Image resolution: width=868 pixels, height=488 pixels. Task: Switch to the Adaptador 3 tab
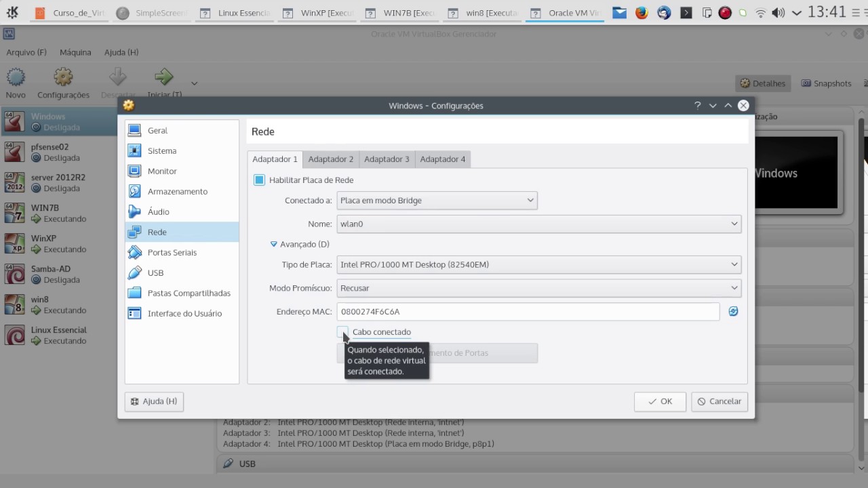coord(387,159)
